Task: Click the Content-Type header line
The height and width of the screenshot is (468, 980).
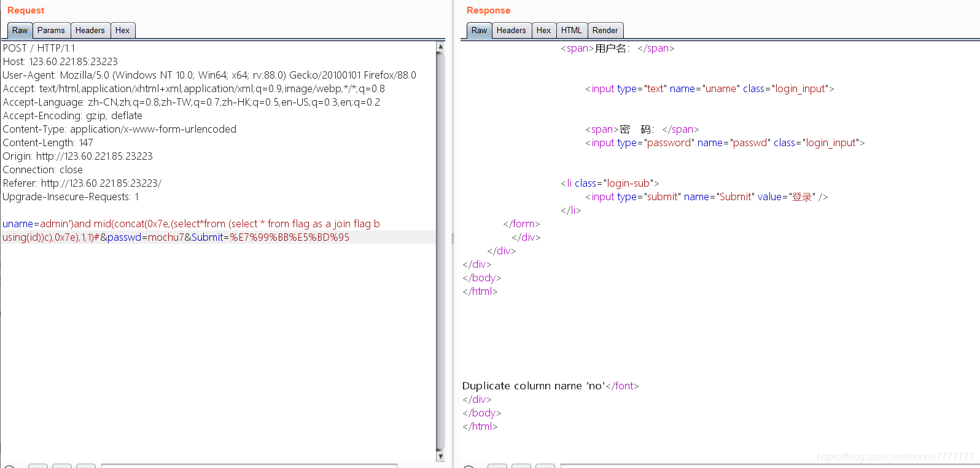Action: click(x=120, y=129)
